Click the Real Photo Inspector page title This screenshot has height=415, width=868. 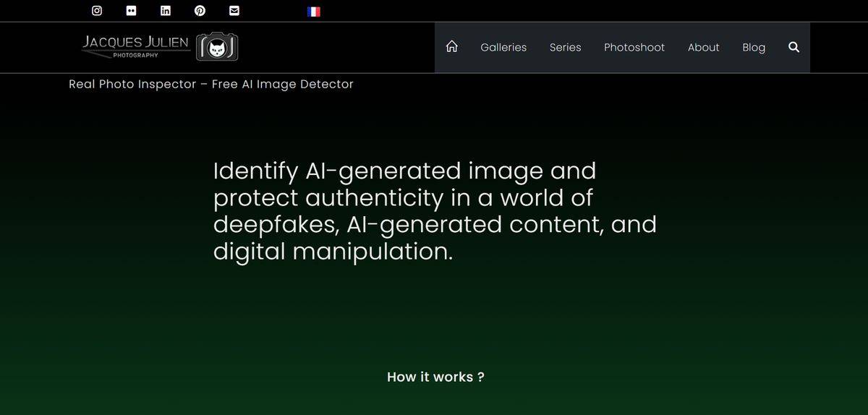[211, 84]
